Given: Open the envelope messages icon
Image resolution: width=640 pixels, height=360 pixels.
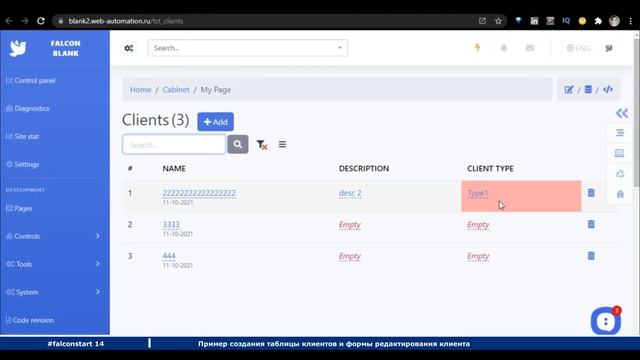Looking at the screenshot, I should 530,48.
